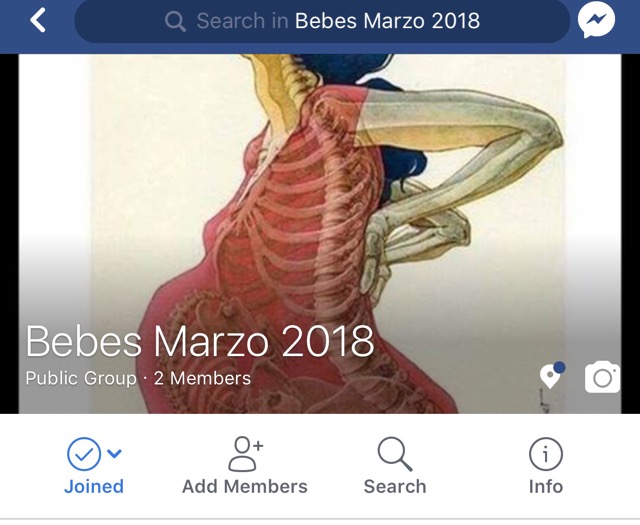Screen dimensions: 640x525
Task: Tap the Search magnifying glass icon below cover
Action: 395,454
